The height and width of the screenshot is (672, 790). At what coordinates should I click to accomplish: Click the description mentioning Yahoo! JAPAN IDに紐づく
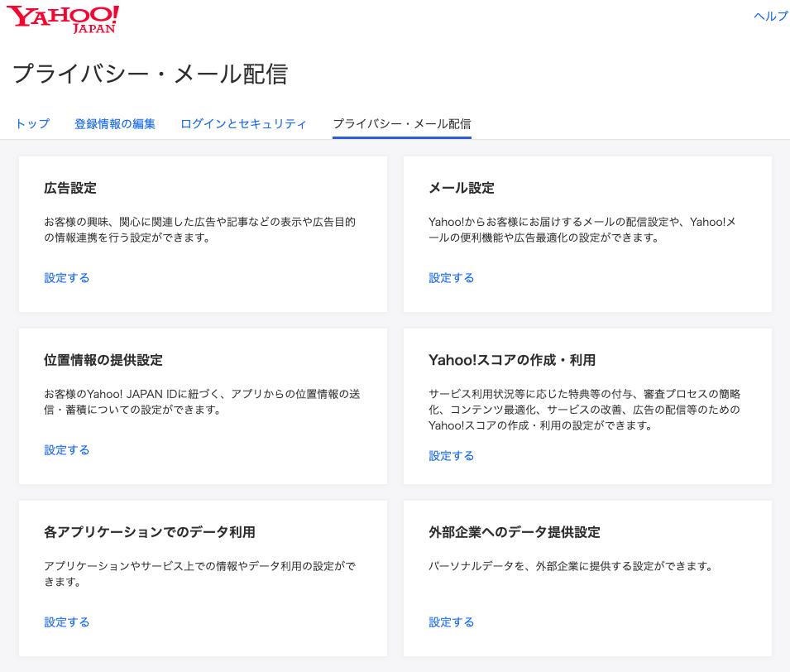pyautogui.click(x=202, y=401)
